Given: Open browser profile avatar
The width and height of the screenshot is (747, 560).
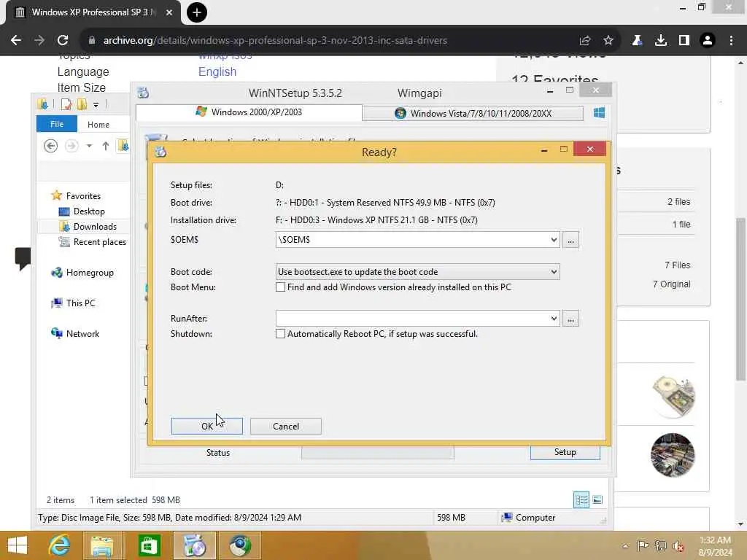Looking at the screenshot, I should tap(708, 41).
